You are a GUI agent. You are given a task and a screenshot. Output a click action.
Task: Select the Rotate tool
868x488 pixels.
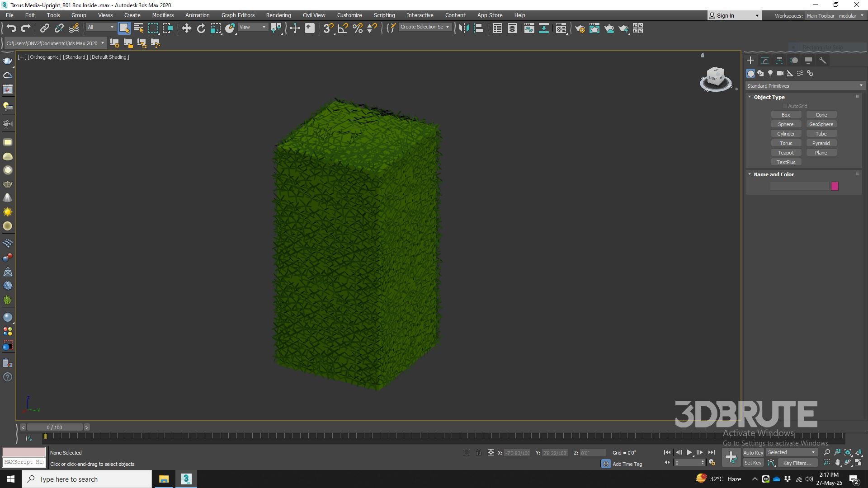pos(201,28)
